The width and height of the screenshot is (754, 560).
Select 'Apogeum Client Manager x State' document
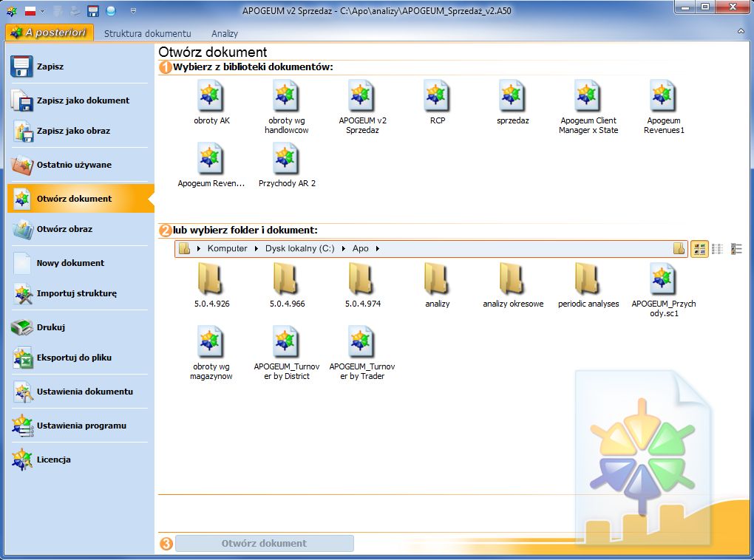coord(588,106)
